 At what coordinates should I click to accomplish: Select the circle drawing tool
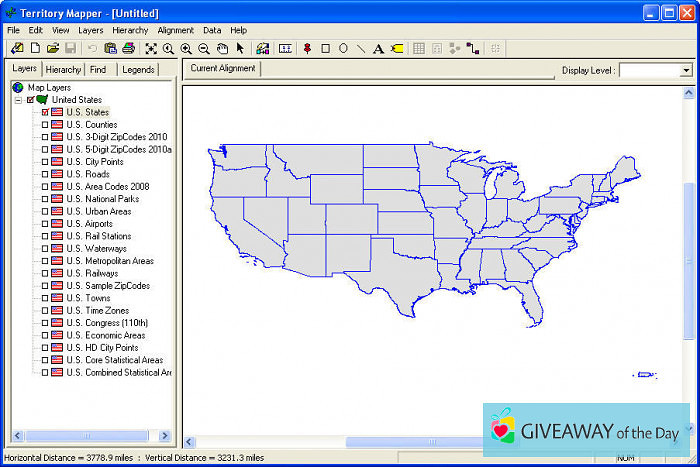click(343, 48)
